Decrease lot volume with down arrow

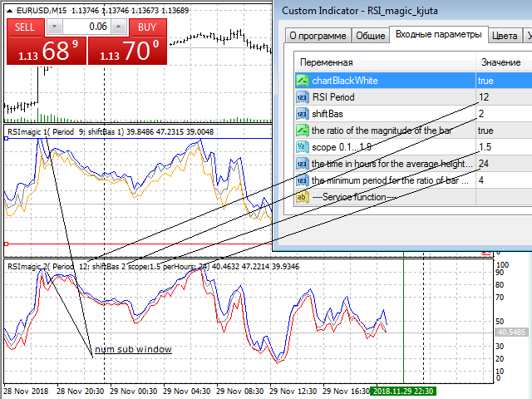point(55,27)
